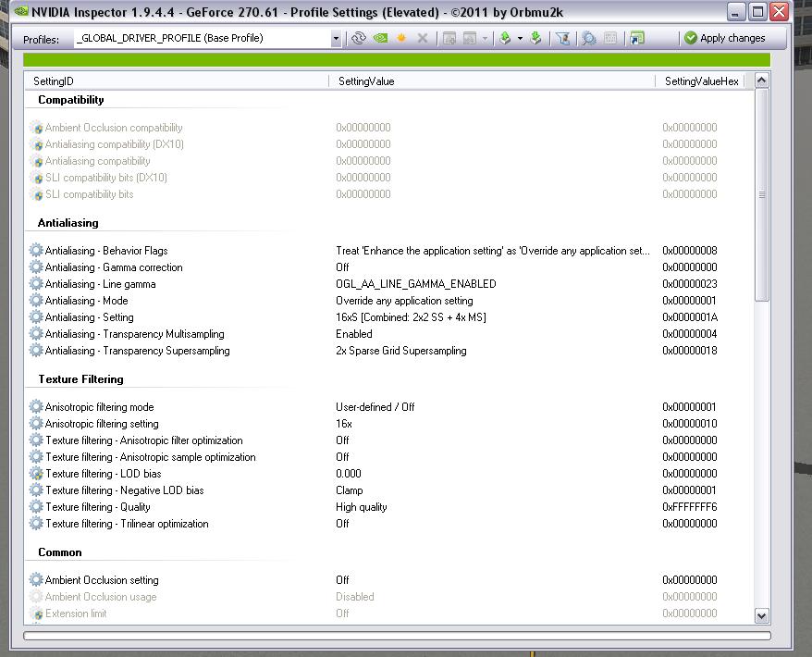Click the icon beside Ambient Occlusion compatibility
The height and width of the screenshot is (657, 812).
(x=36, y=128)
